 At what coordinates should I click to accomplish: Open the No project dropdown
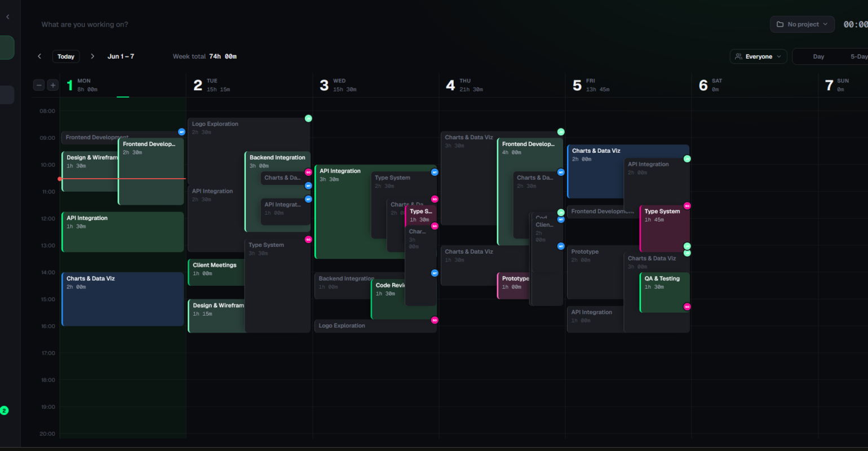coord(802,24)
